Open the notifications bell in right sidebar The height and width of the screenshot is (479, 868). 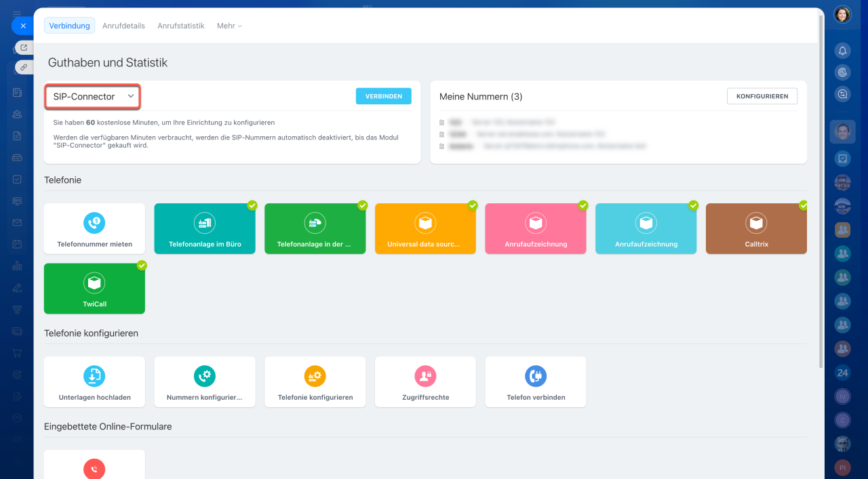click(842, 51)
